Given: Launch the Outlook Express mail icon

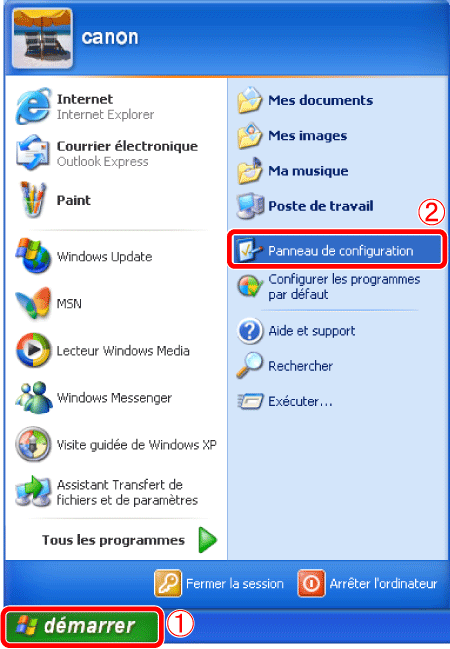Looking at the screenshot, I should click(x=33, y=153).
